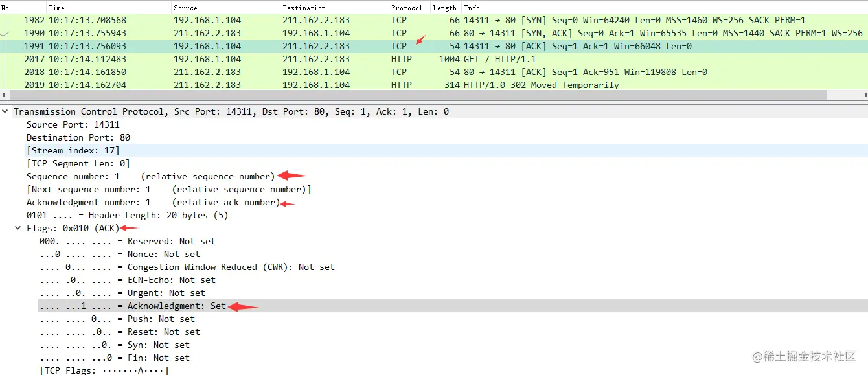Viewport: 868px width, 375px height.
Task: Select the Reset: Not set flag
Action: 120,332
